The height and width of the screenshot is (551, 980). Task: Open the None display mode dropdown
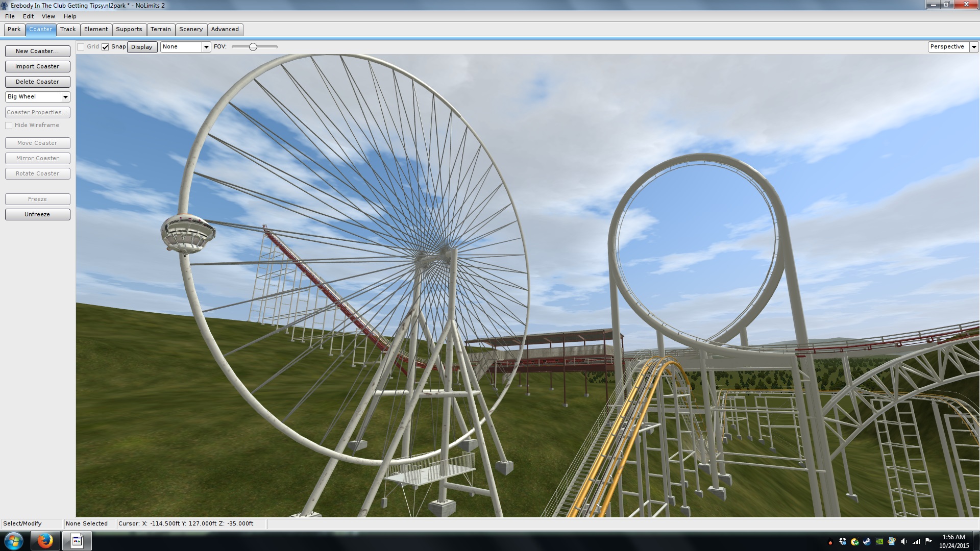point(206,47)
